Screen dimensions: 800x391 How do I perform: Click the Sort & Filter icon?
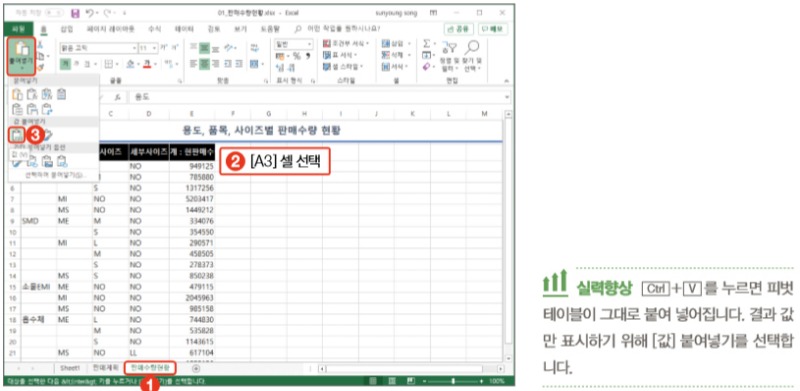point(448,48)
